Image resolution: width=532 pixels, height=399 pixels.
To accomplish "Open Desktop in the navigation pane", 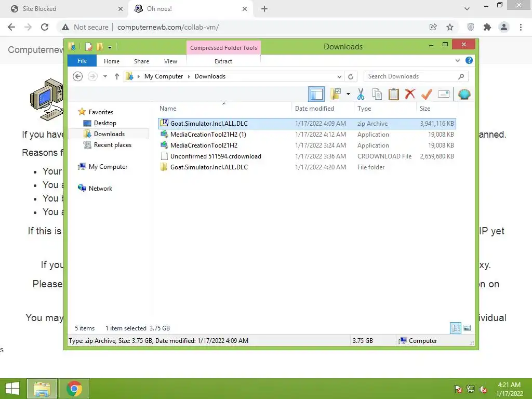I will (x=105, y=123).
